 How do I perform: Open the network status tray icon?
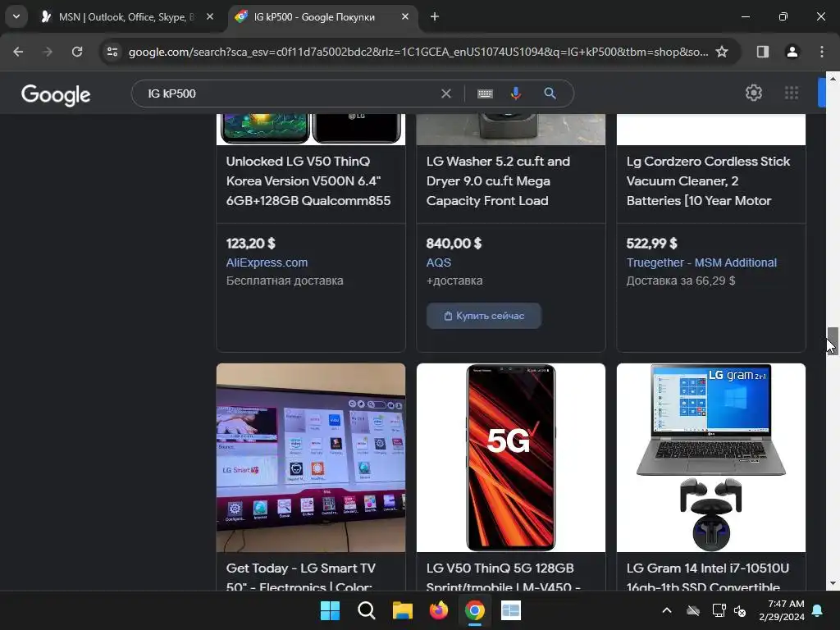pyautogui.click(x=719, y=610)
